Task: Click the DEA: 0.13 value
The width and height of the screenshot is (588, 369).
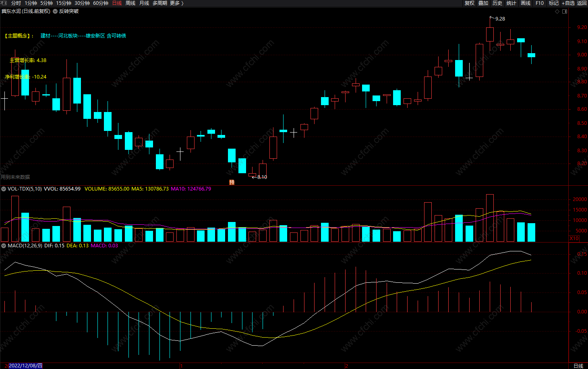Action: (x=77, y=246)
